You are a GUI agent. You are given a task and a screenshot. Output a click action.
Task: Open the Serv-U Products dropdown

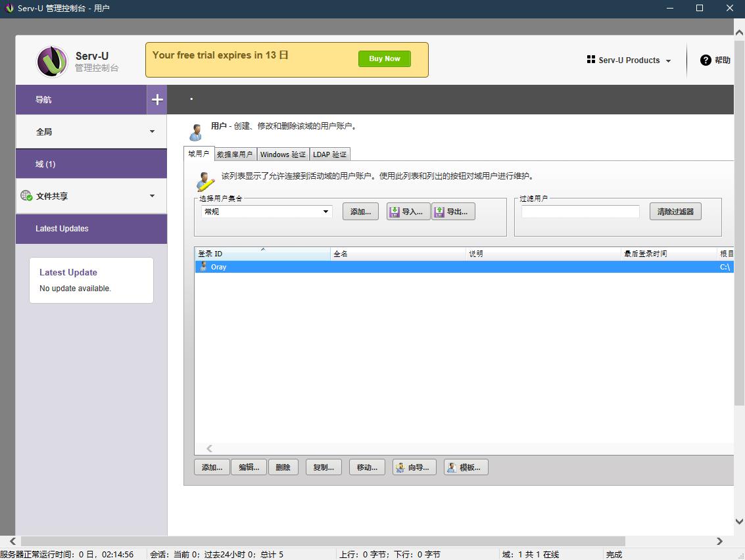point(629,60)
